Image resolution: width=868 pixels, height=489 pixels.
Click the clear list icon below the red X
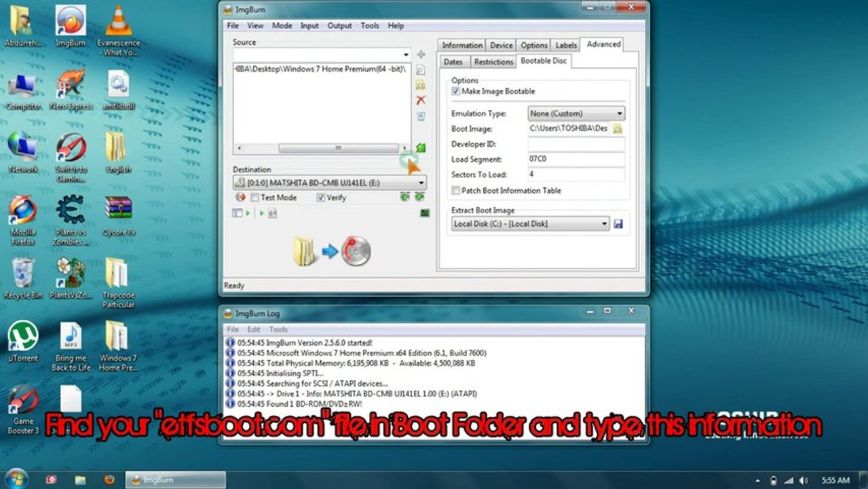pyautogui.click(x=421, y=116)
